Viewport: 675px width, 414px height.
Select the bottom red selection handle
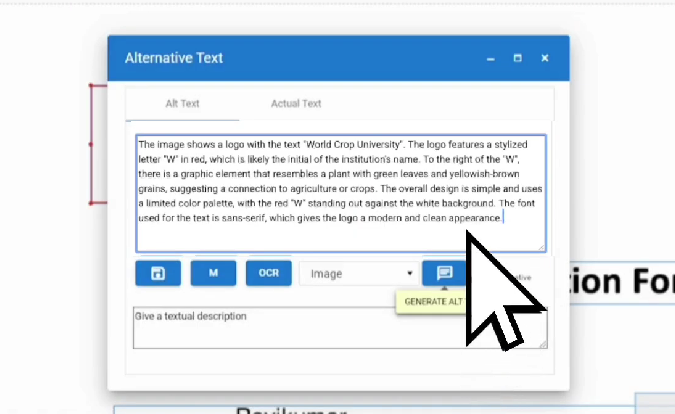[91, 202]
